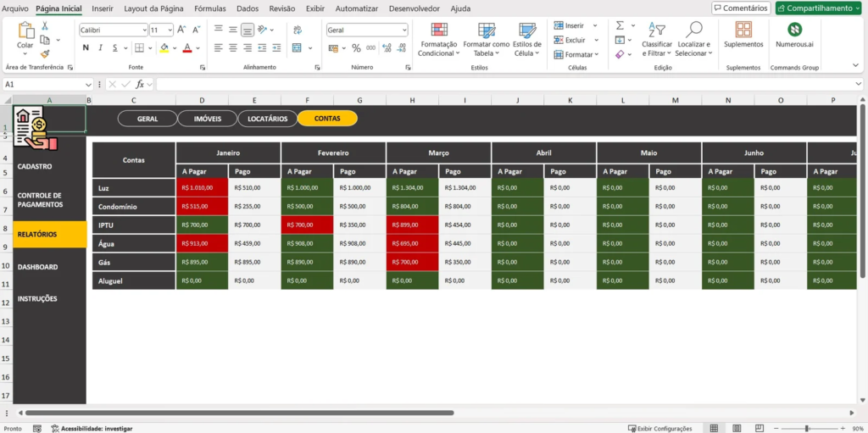Toggle wrap text in Alinhamento group
The height and width of the screenshot is (433, 868).
pyautogui.click(x=297, y=30)
